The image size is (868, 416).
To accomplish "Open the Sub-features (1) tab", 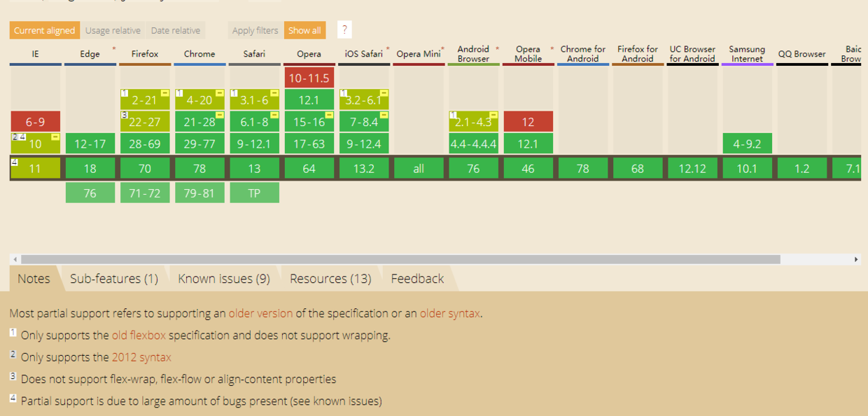I will [114, 279].
